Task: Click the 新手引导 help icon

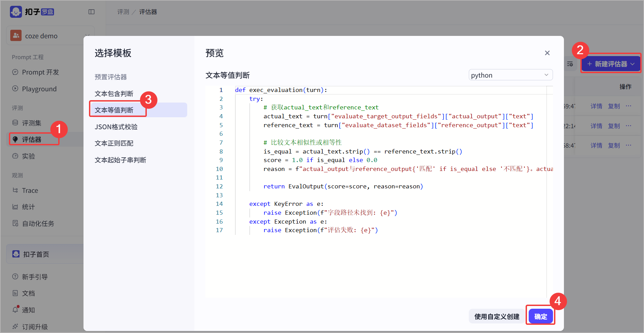Action: click(x=15, y=277)
